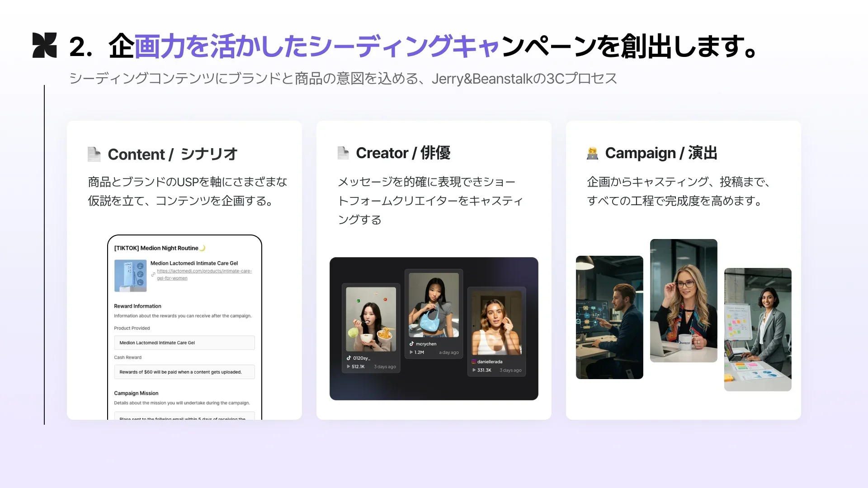
Task: Click the pinwheel logo beside the slide title
Action: click(x=45, y=45)
